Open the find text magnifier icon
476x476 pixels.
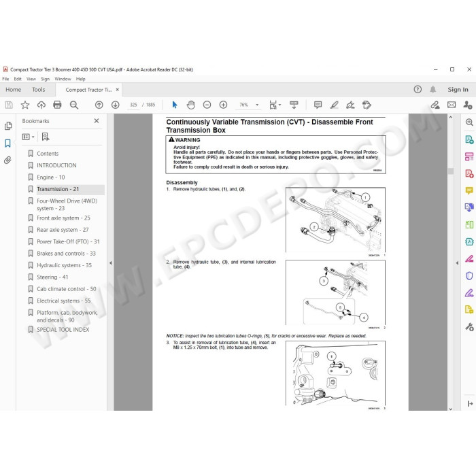click(73, 105)
